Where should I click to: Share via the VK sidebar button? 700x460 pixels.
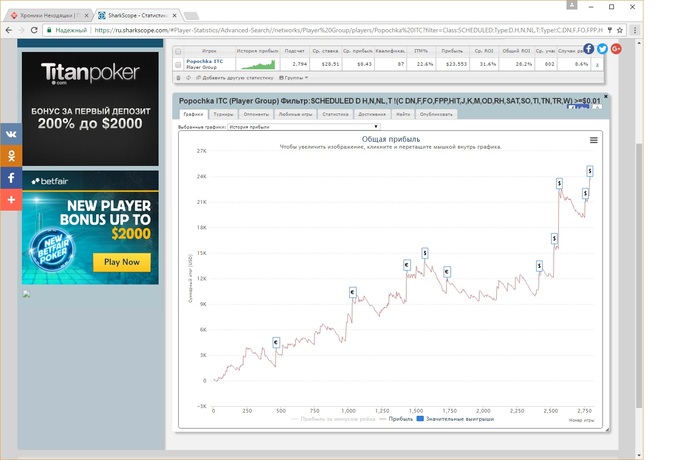(x=11, y=134)
